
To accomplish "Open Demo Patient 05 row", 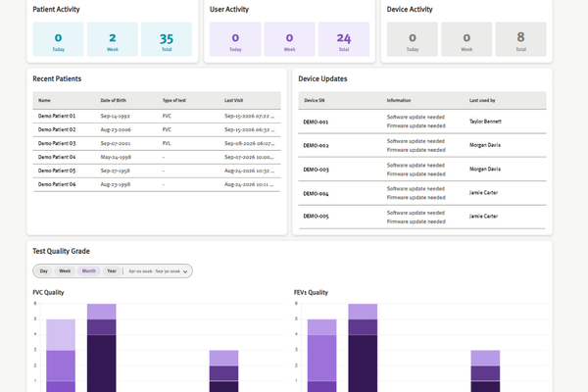I will point(157,171).
